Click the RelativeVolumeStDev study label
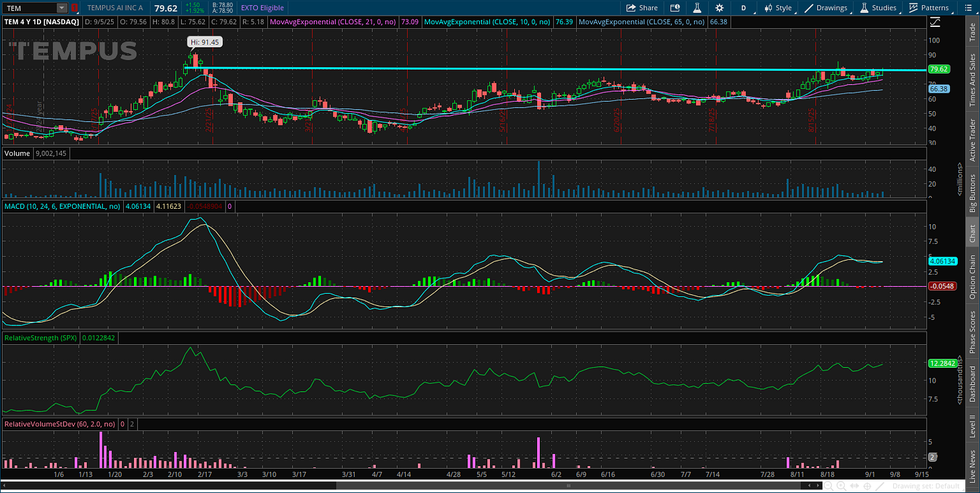The image size is (980, 493). (x=60, y=424)
